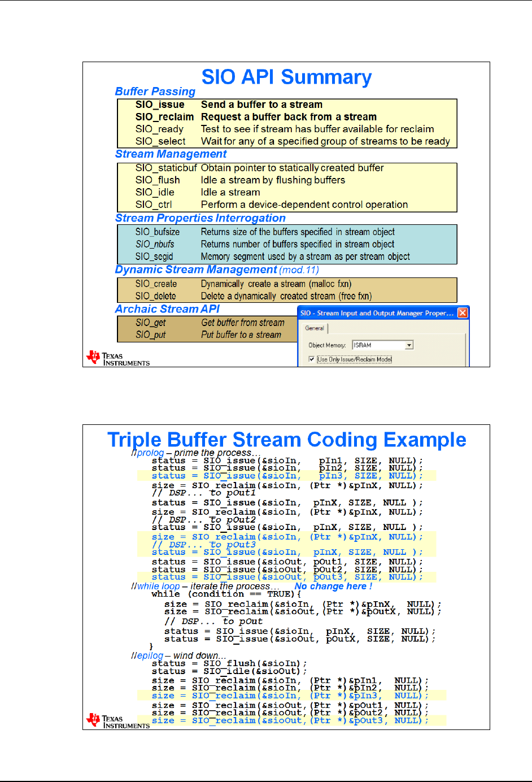Click the 'SIO_issue' function name

[x=160, y=105]
